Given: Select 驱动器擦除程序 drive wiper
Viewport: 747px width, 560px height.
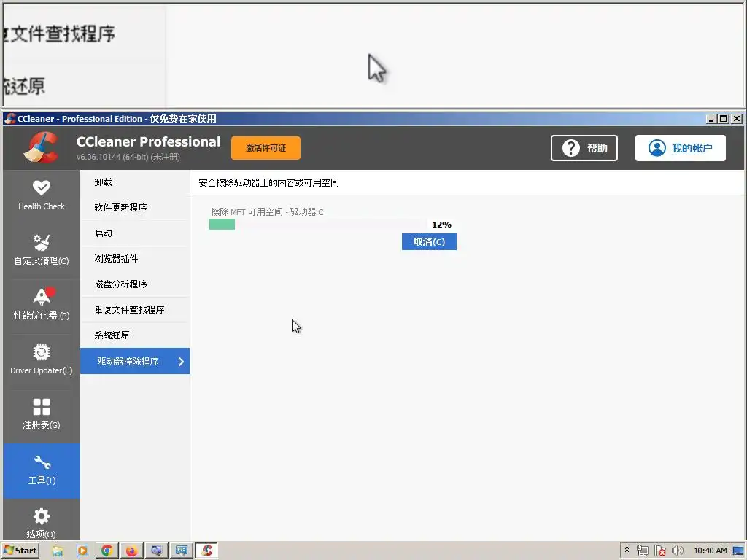Looking at the screenshot, I should [135, 361].
